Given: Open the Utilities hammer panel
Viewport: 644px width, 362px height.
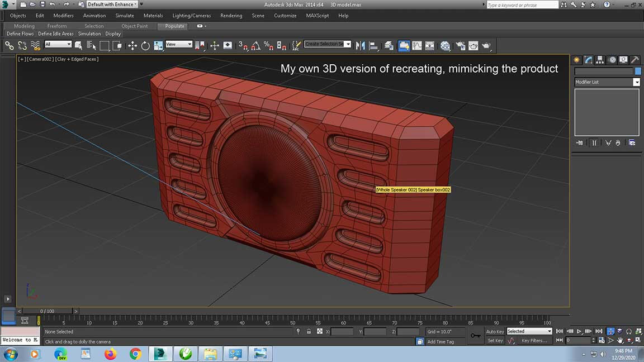Looking at the screenshot, I should [634, 60].
